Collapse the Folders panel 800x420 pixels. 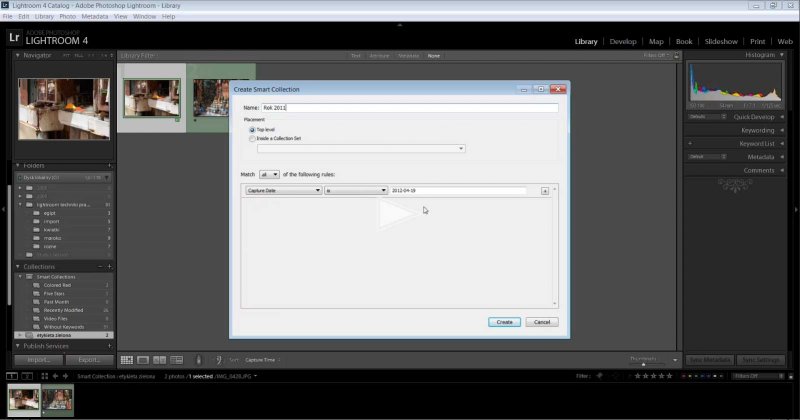18,165
